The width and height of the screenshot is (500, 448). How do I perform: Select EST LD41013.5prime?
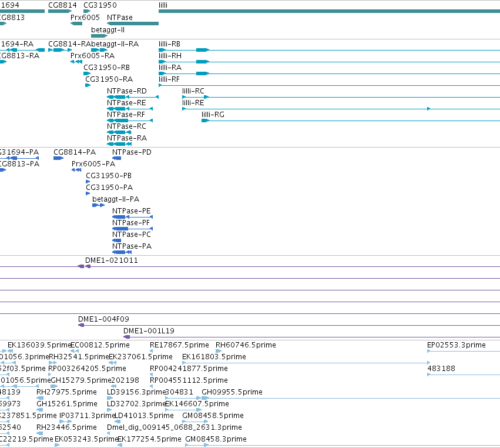click(x=144, y=416)
